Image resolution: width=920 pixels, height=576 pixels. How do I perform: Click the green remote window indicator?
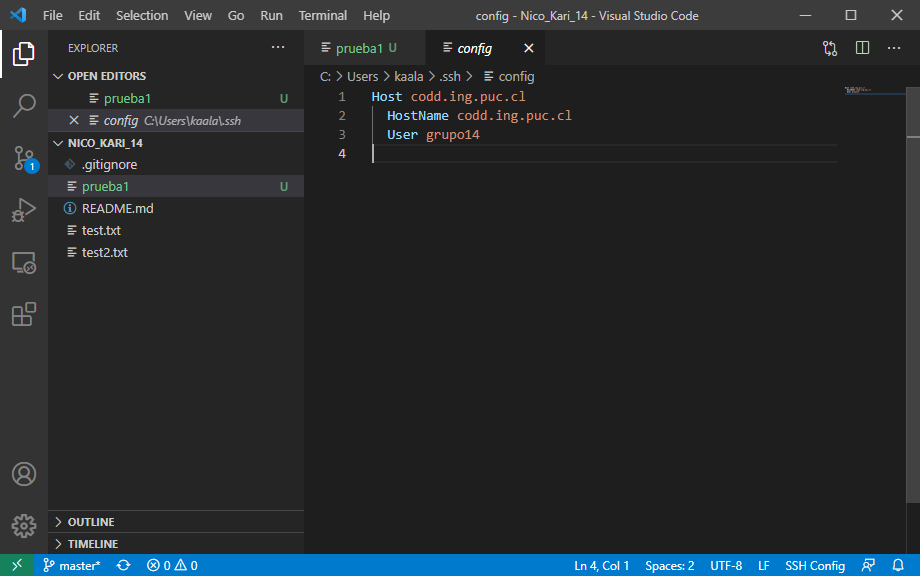click(16, 565)
